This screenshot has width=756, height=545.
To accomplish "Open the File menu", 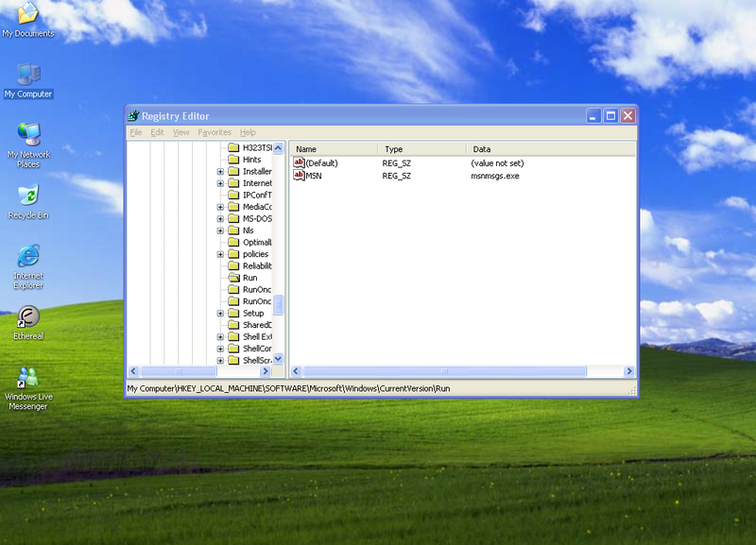I will (136, 132).
